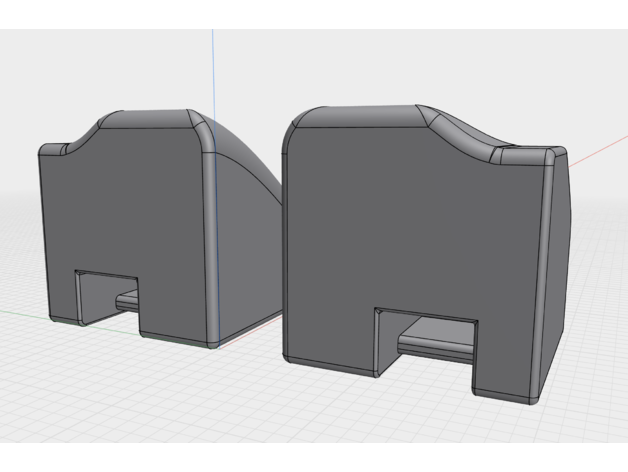
Task: Select the left model's large front face
Action: 120,210
